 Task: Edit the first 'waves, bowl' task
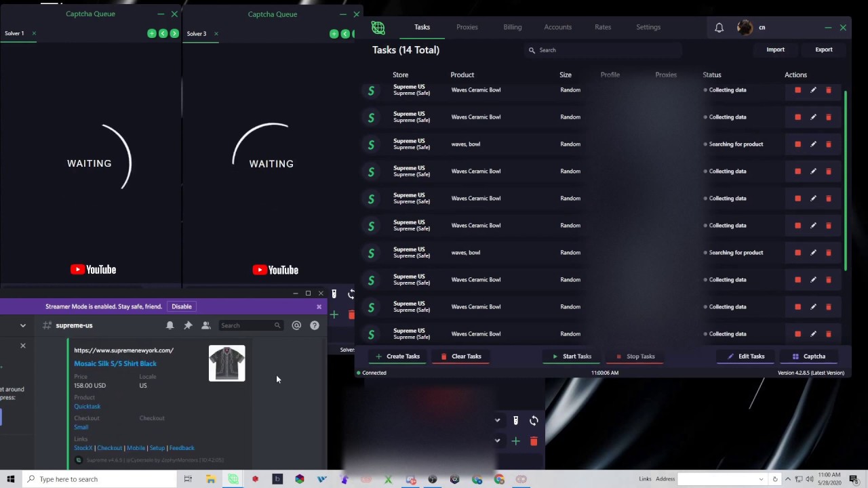tap(813, 144)
